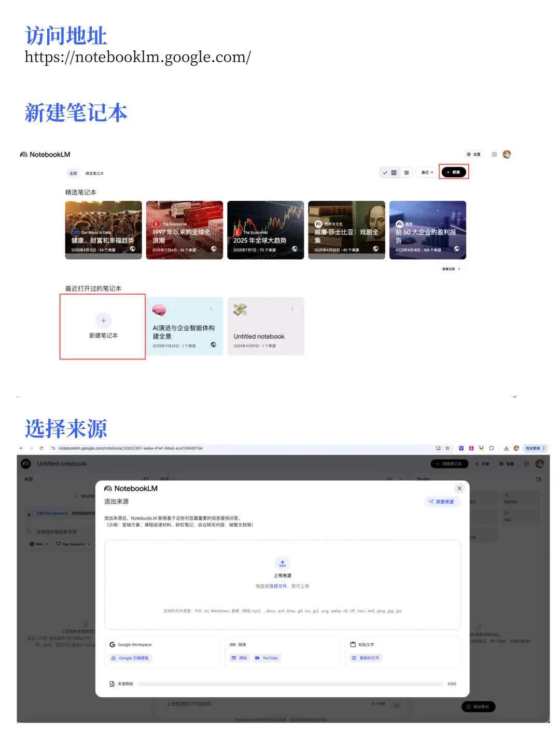Click the black 新建 button
The height and width of the screenshot is (747, 560).
coord(454,172)
